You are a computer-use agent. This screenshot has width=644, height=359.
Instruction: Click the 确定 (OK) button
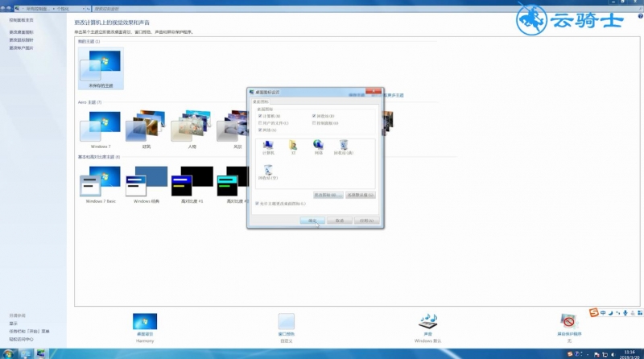coord(312,221)
